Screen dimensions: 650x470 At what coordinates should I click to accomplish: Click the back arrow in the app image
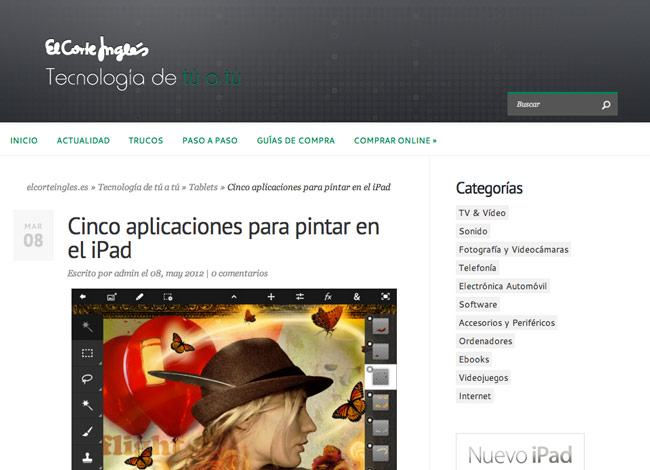click(82, 297)
